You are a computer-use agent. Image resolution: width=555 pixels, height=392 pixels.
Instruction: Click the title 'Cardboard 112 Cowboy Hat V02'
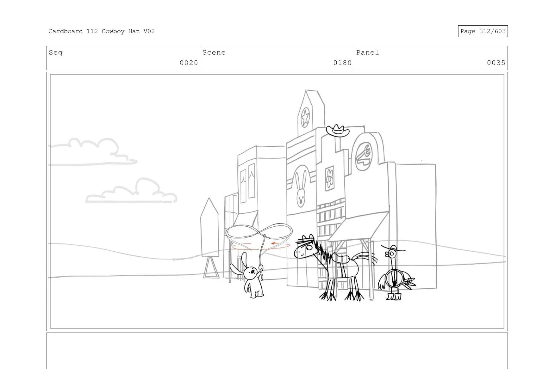coord(102,31)
